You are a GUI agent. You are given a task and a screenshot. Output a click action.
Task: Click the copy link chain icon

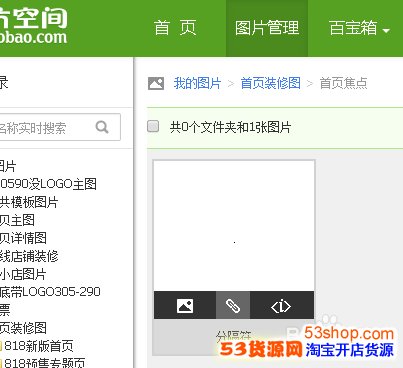[233, 306]
